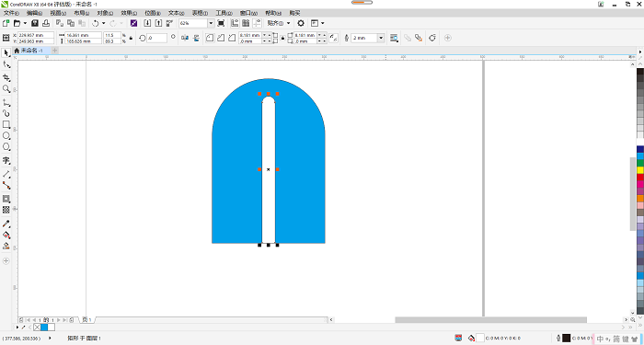Click the add new document tab plus
Image resolution: width=644 pixels, height=345 pixels.
tap(54, 50)
